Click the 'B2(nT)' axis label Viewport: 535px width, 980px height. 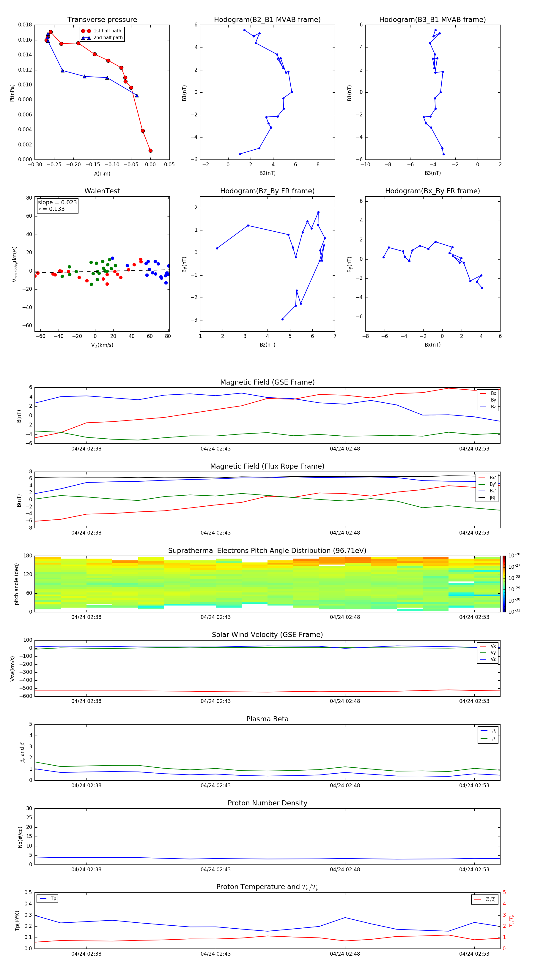[x=267, y=173]
